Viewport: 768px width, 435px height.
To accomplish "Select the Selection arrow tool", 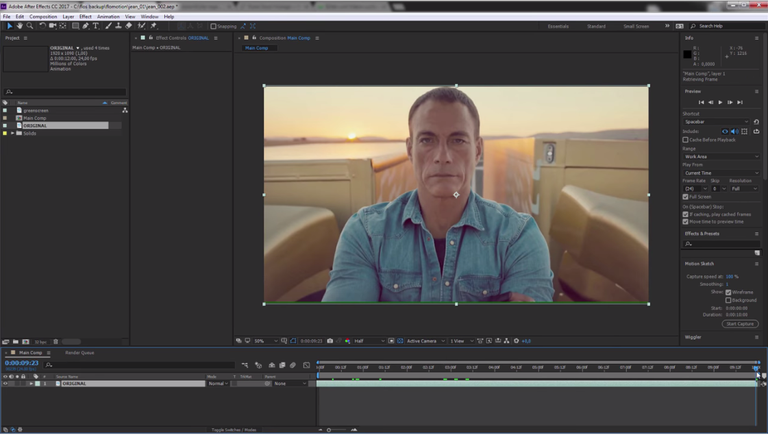I will tap(9, 26).
